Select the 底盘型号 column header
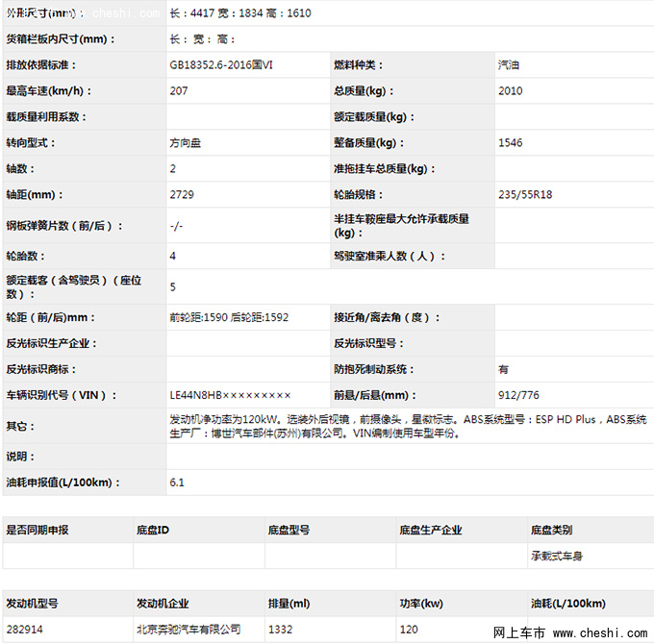Screen dimensions: 654x644 tap(289, 531)
